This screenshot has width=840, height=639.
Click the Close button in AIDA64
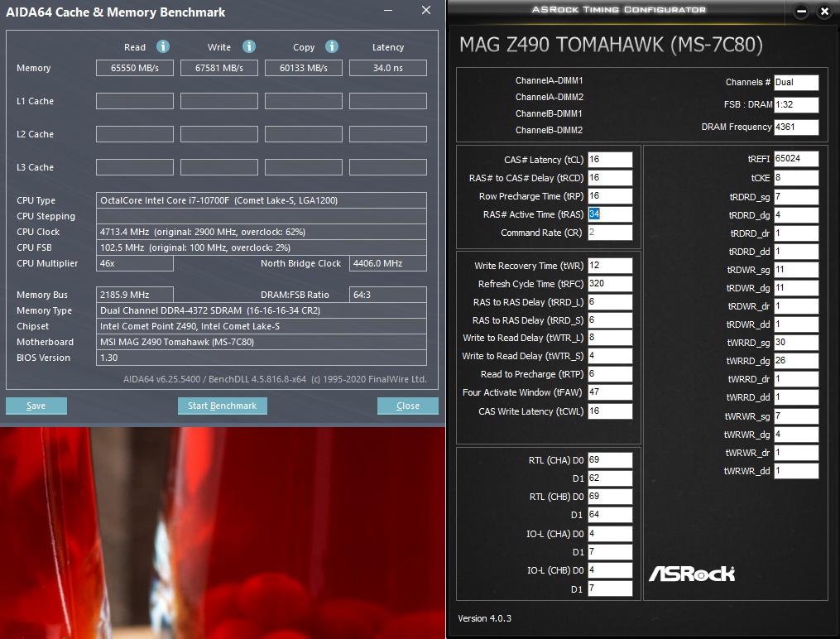[408, 406]
